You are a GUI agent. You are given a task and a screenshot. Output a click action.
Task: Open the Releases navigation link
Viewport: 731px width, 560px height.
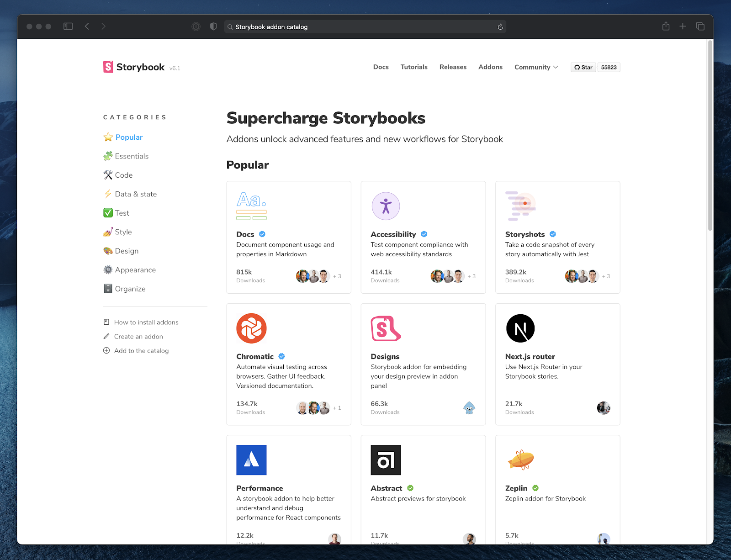pos(453,67)
